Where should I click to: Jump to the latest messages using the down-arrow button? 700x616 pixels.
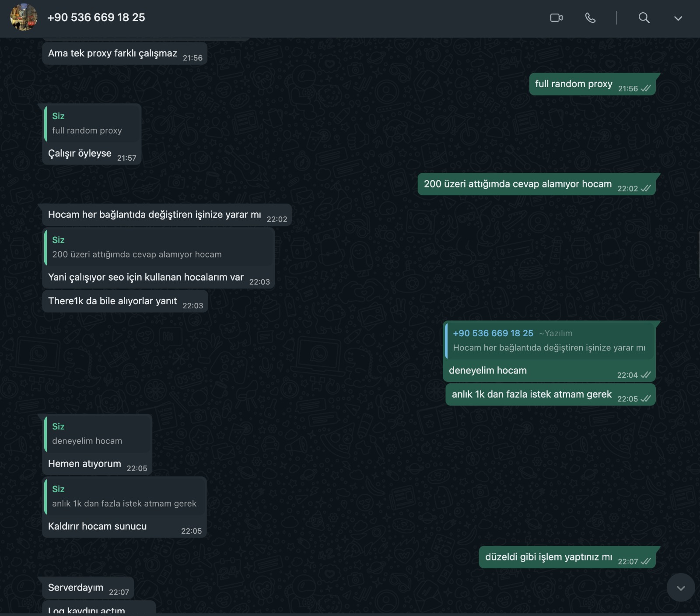(x=681, y=588)
